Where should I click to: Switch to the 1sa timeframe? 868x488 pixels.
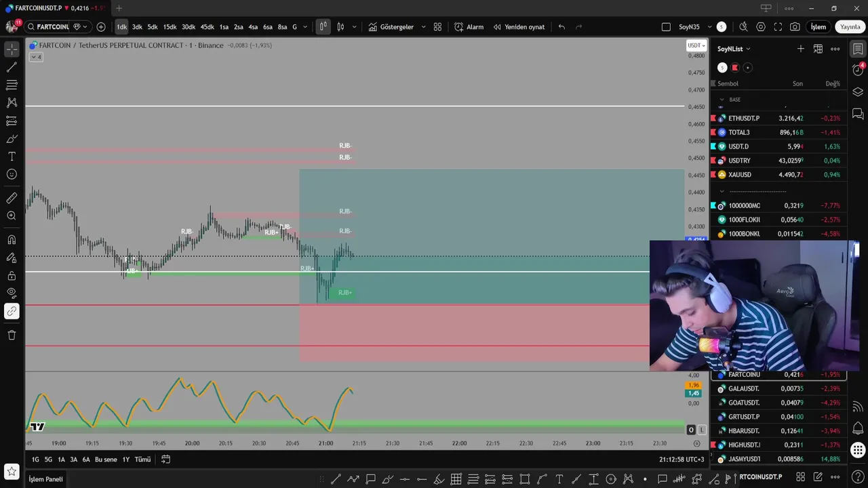click(x=224, y=27)
